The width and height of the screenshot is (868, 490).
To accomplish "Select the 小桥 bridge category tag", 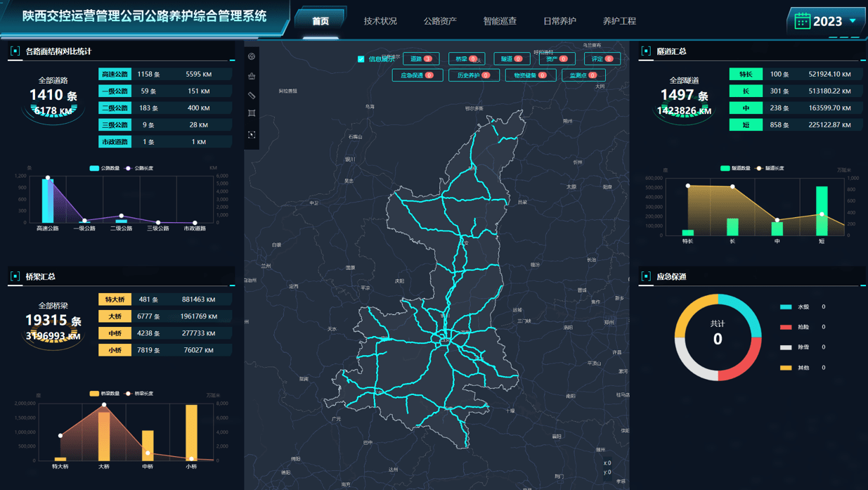I will 115,350.
